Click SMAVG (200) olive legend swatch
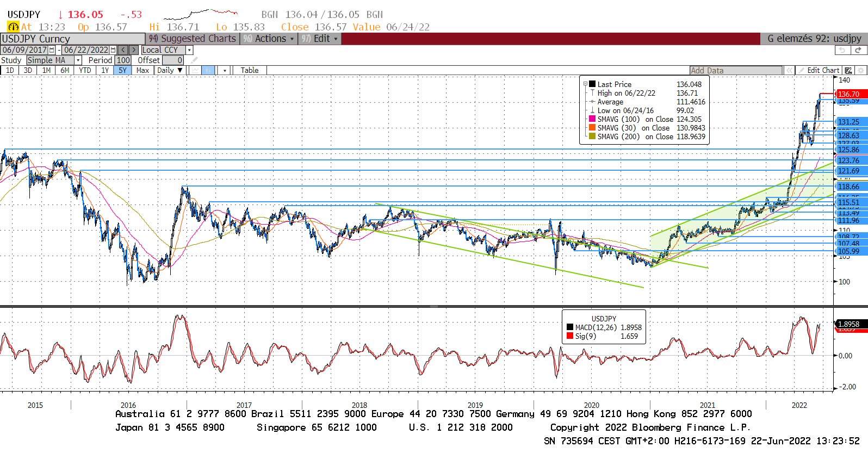 coord(592,137)
